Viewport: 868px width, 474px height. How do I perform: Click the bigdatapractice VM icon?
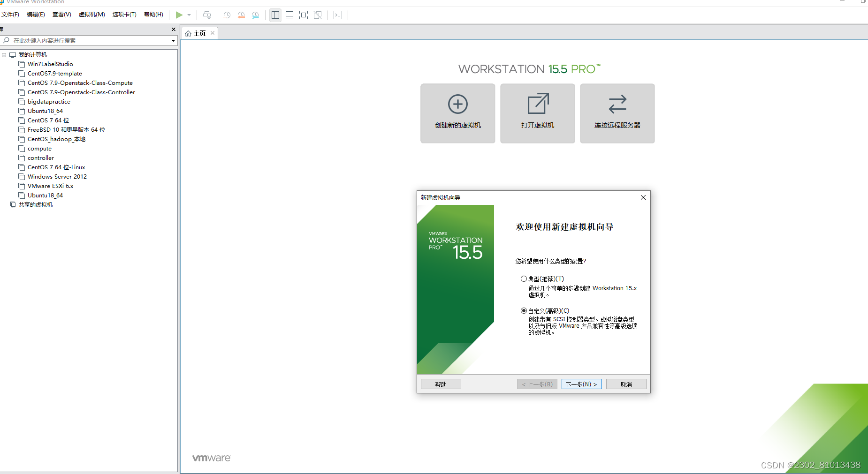[x=22, y=102]
